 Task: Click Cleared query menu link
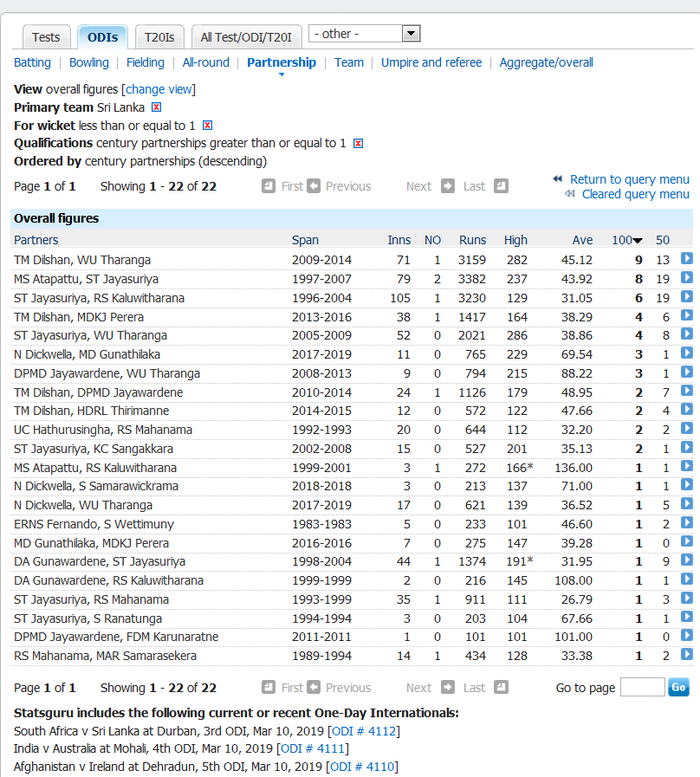click(x=636, y=194)
